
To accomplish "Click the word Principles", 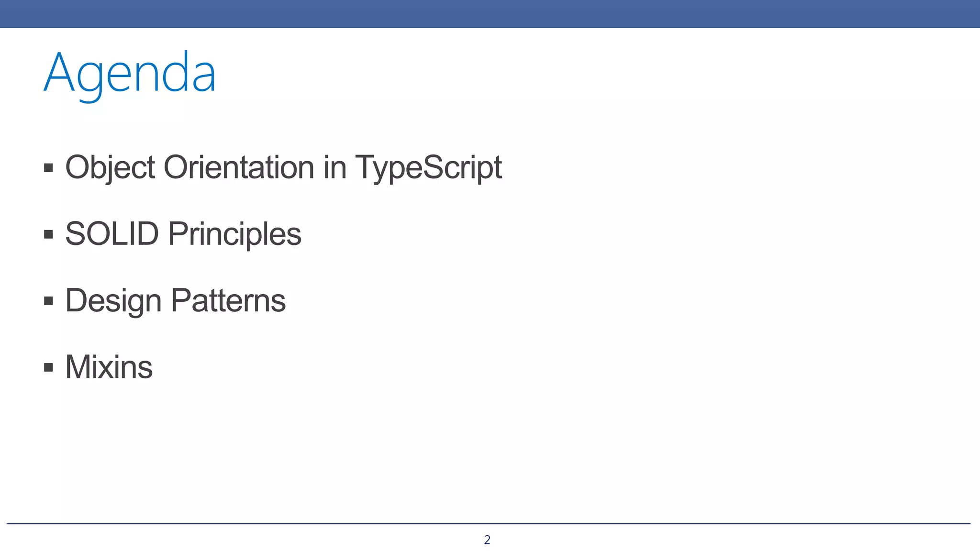I will (234, 234).
